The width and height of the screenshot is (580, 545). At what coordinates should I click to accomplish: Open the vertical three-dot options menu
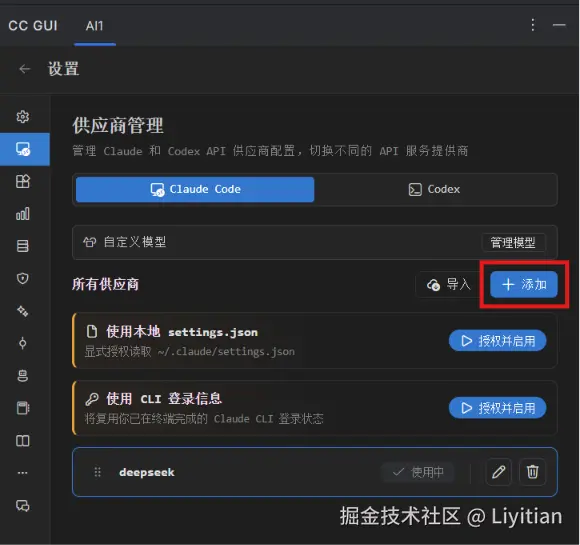(533, 25)
